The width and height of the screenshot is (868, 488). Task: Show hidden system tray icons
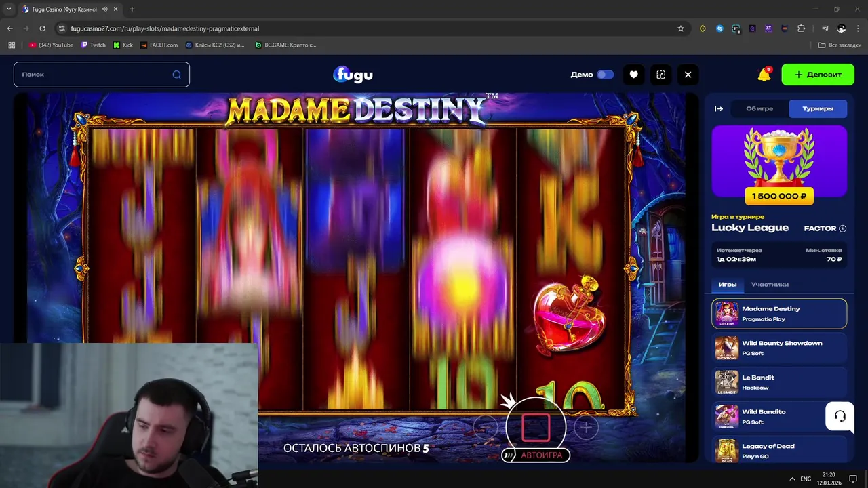coord(792,479)
